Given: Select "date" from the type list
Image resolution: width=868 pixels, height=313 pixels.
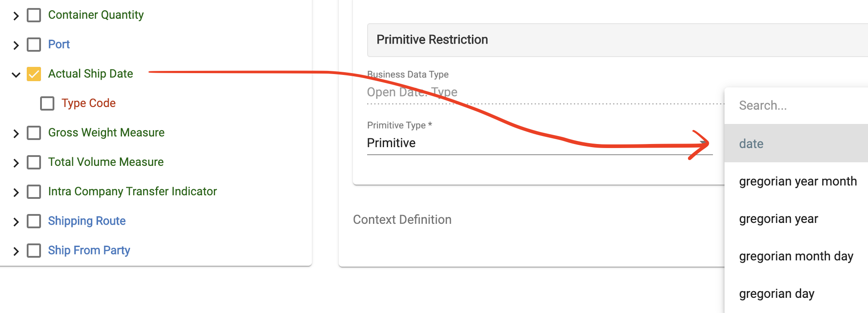Looking at the screenshot, I should point(751,144).
